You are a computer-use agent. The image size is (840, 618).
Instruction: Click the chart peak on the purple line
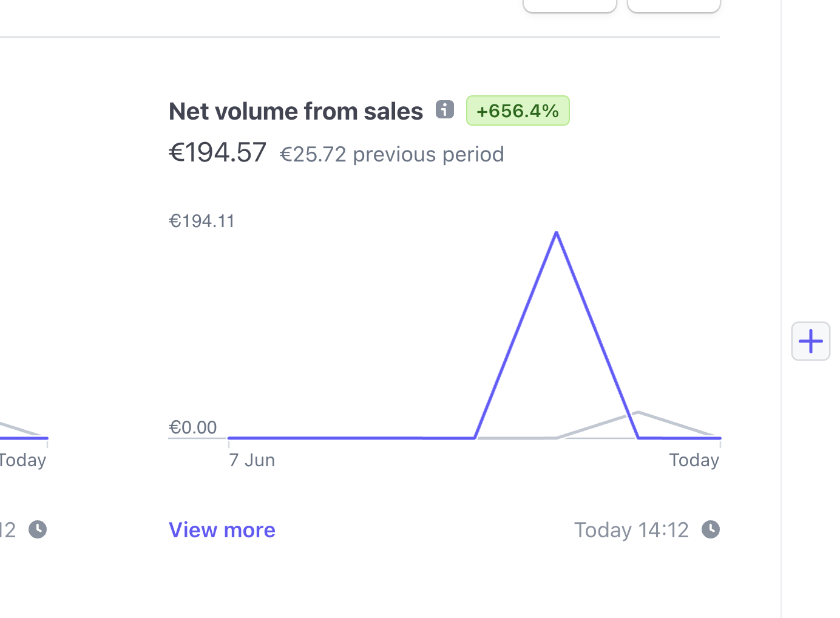pos(556,234)
